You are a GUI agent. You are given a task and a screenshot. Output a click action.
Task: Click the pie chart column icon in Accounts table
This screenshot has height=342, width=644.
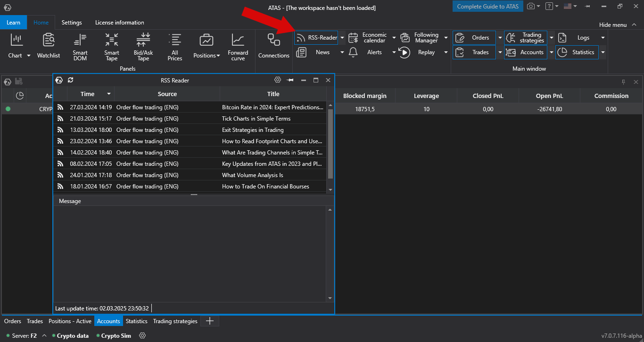click(20, 96)
